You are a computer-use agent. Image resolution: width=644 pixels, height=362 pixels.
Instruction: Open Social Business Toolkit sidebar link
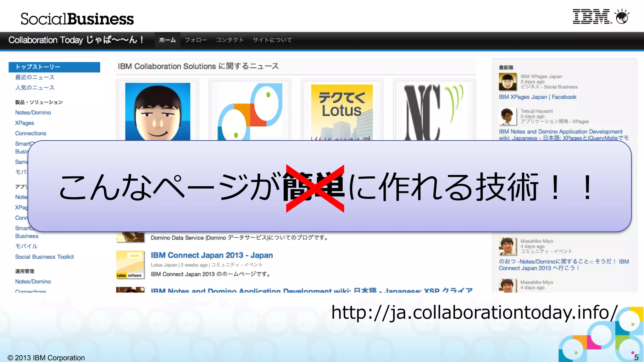click(x=44, y=257)
